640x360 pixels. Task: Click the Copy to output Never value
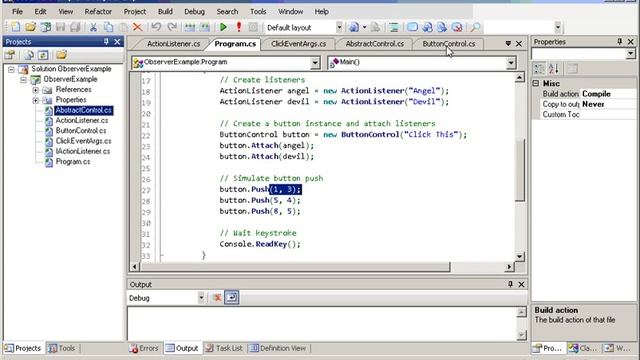point(608,104)
